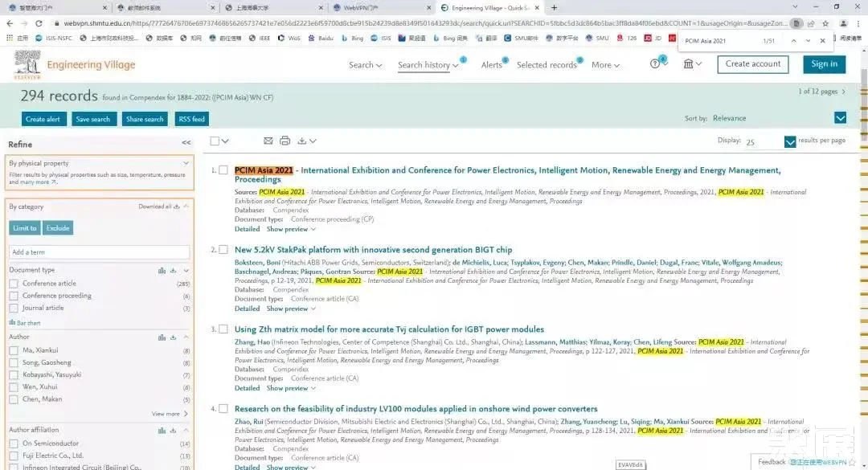Open the Selected records tab

click(x=547, y=65)
